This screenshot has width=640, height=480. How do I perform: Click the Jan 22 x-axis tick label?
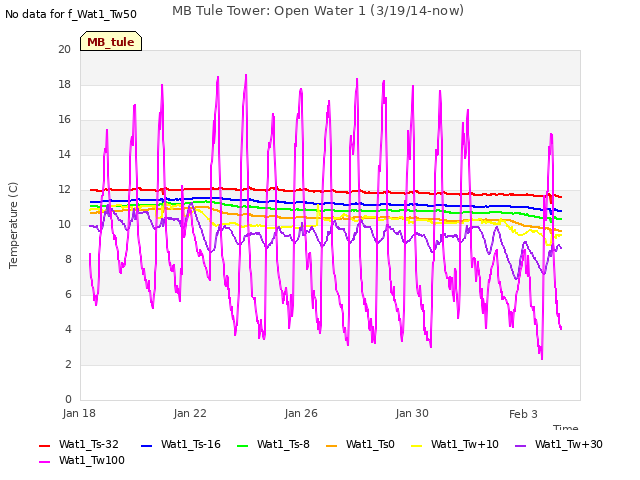click(x=190, y=413)
